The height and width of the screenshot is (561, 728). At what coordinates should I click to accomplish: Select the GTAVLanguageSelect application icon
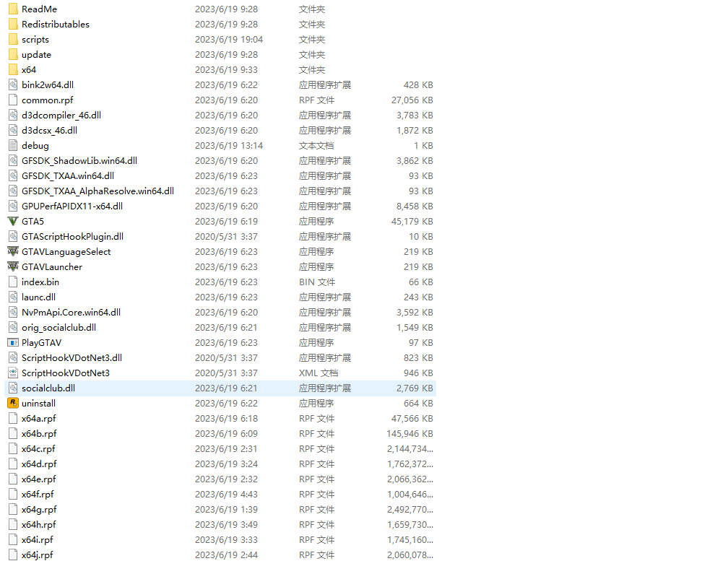[13, 251]
